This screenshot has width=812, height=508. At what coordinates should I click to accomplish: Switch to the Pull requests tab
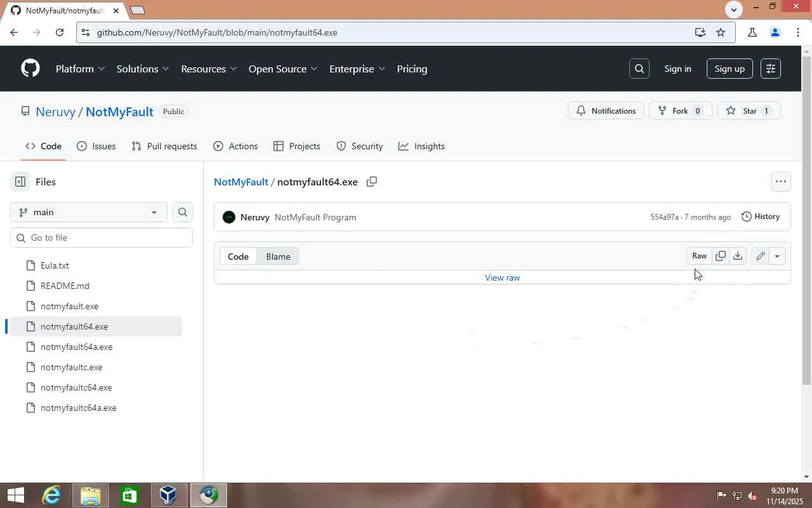(164, 146)
